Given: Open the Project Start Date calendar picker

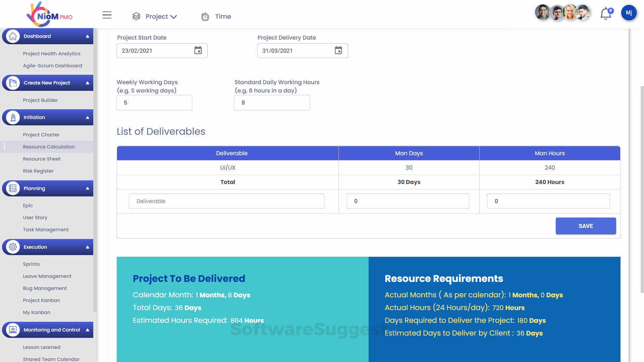Looking at the screenshot, I should [198, 50].
